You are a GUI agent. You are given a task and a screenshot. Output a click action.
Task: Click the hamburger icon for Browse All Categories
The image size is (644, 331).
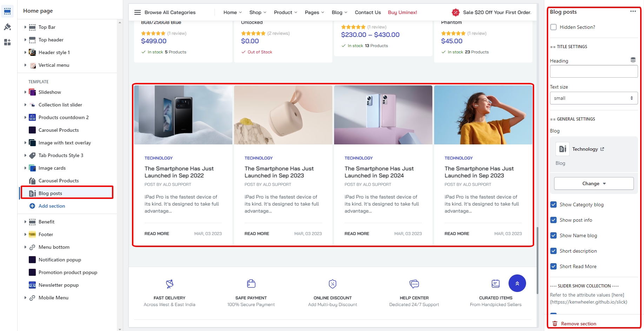[138, 12]
